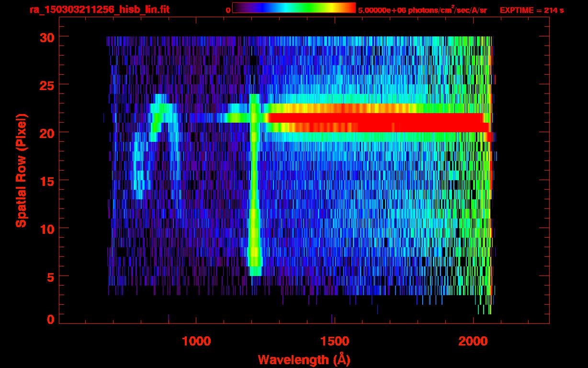The image size is (588, 368).
Task: Click the Spatial Row (Pixel) axis title
Action: click(21, 171)
